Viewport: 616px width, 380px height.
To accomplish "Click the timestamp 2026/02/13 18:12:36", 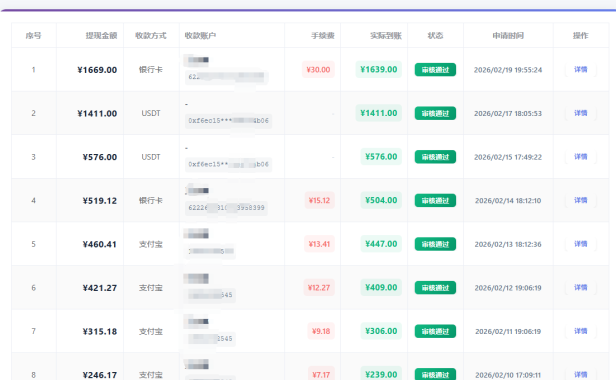I will point(508,244).
